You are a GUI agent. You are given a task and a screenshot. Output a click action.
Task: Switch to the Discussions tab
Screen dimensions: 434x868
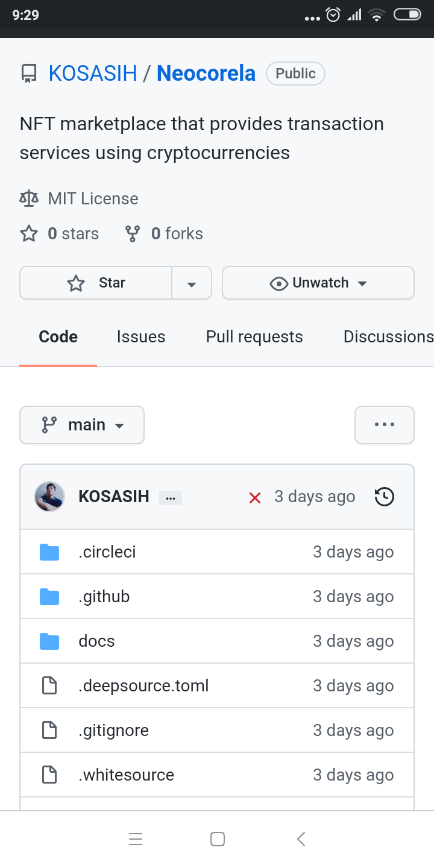(388, 336)
